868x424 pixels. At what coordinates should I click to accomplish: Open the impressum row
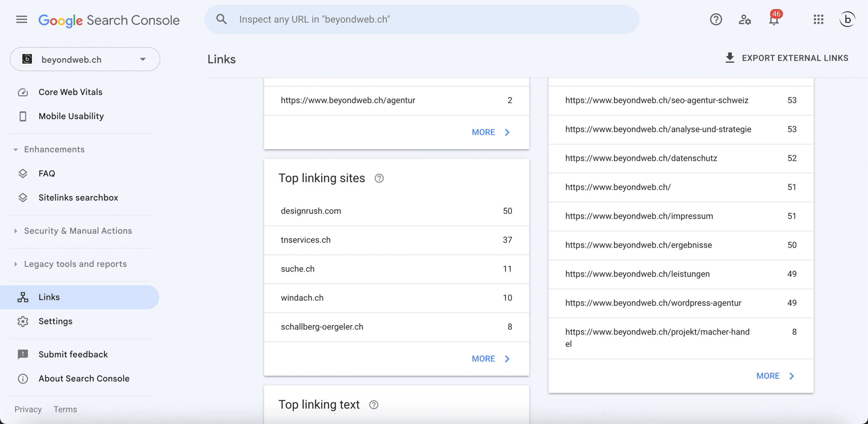681,216
